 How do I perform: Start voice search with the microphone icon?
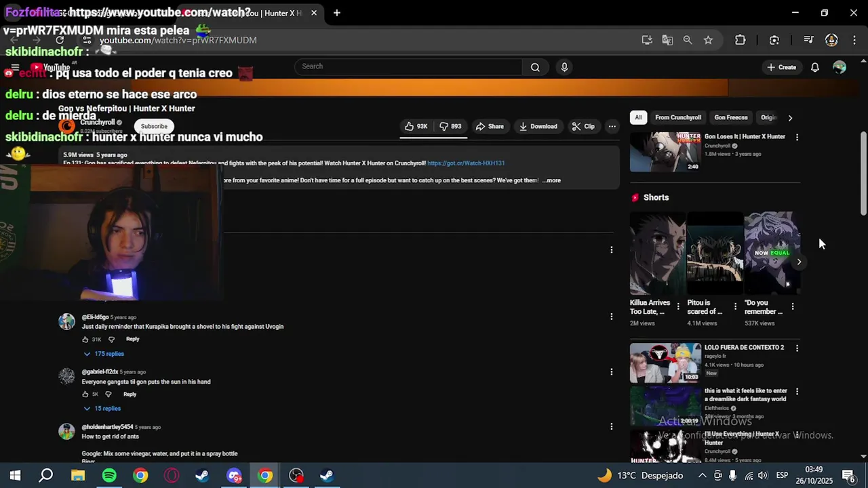click(x=564, y=67)
